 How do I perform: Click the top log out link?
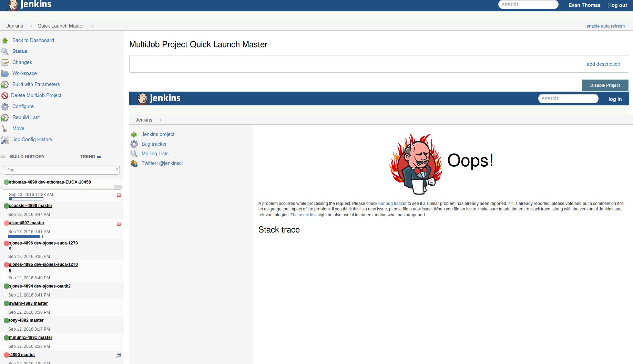pyautogui.click(x=619, y=5)
